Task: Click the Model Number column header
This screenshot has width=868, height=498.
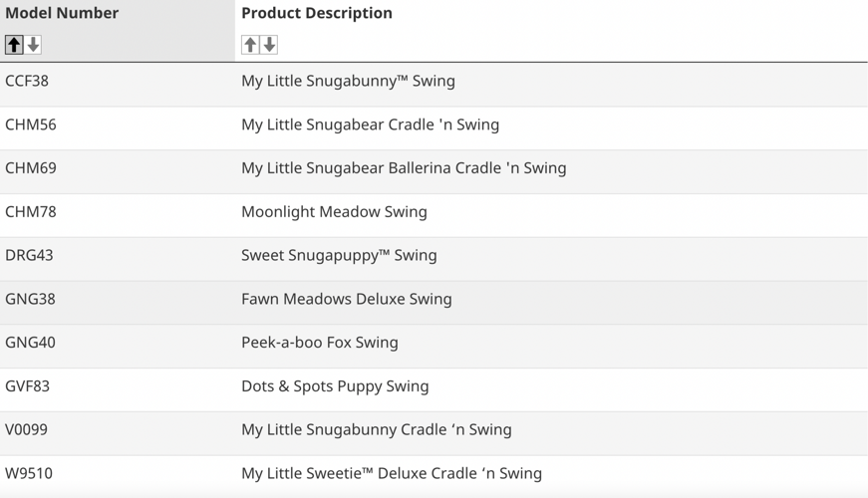Action: tap(62, 13)
